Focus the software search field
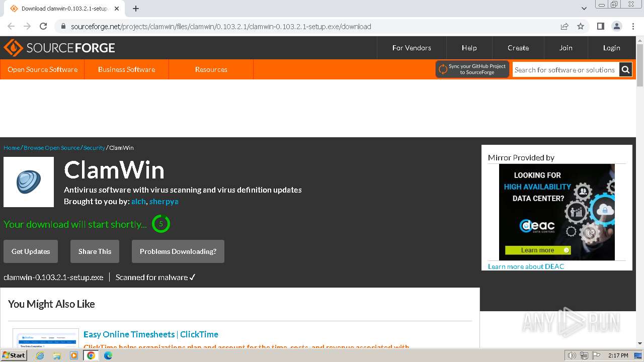Viewport: 644px width, 362px height. [566, 70]
